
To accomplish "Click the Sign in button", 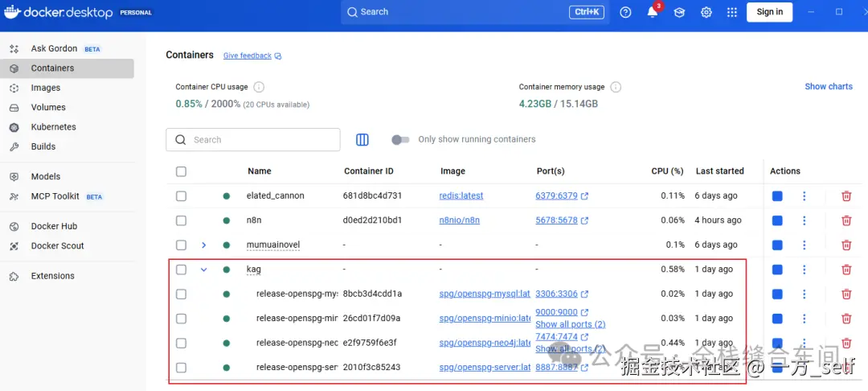I will pos(769,12).
